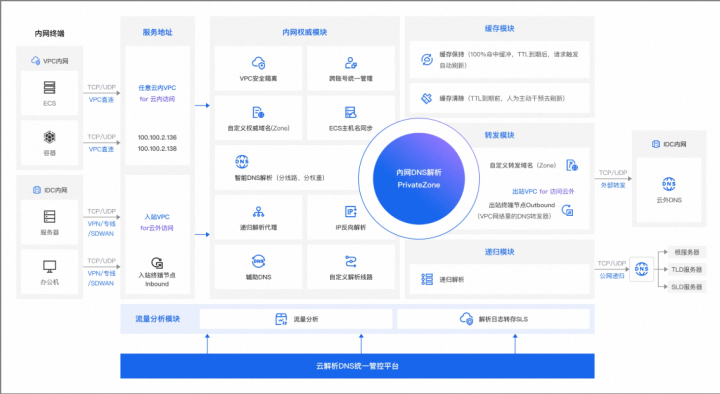This screenshot has height=394, width=720.
Task: Click the 内网DNS解析 PrivateZone circle
Action: [x=419, y=179]
